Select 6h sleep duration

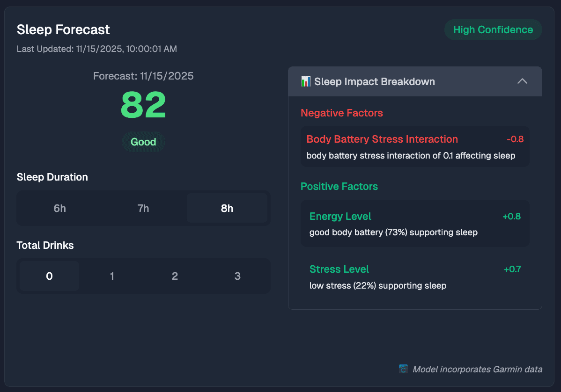59,208
